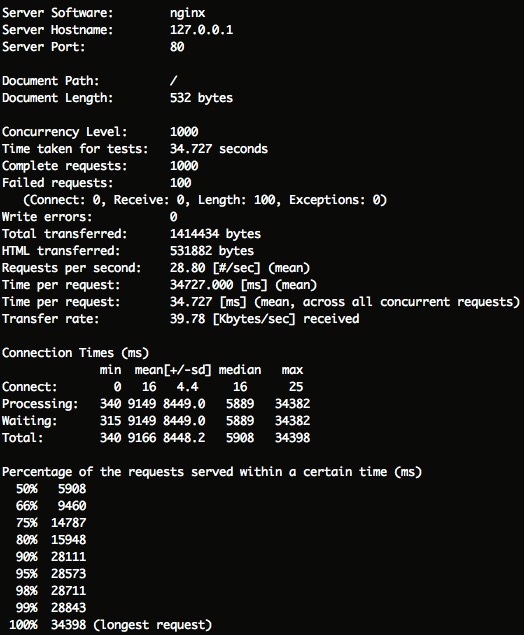Click the nginx server software value
This screenshot has height=635, width=524.
[187, 13]
